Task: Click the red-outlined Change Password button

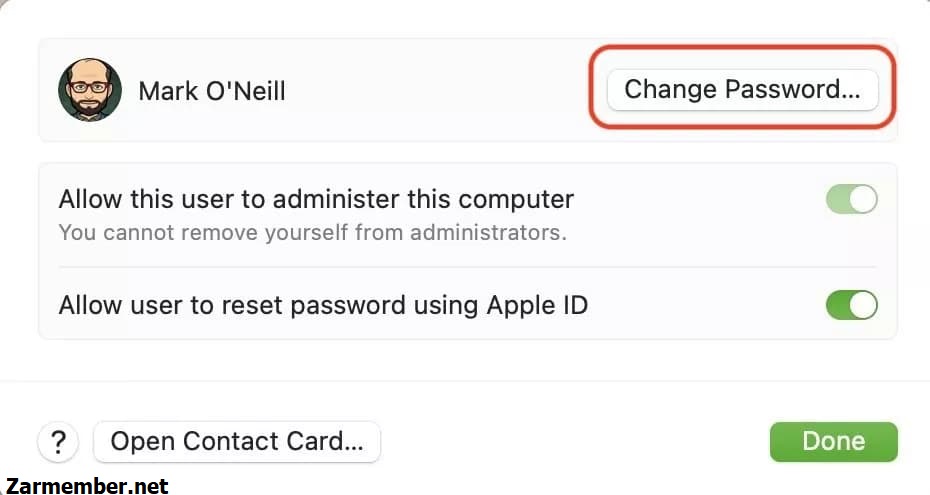Action: pos(743,90)
